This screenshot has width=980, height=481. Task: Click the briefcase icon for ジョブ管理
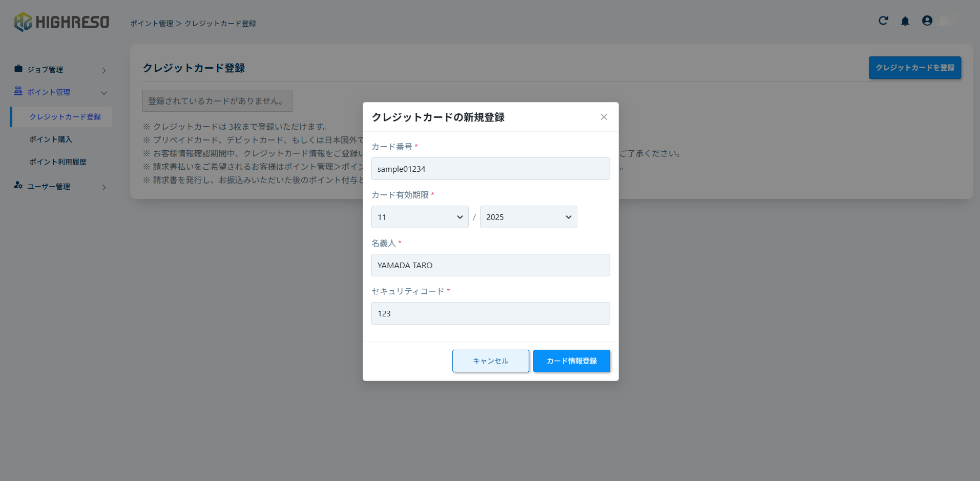(x=18, y=69)
